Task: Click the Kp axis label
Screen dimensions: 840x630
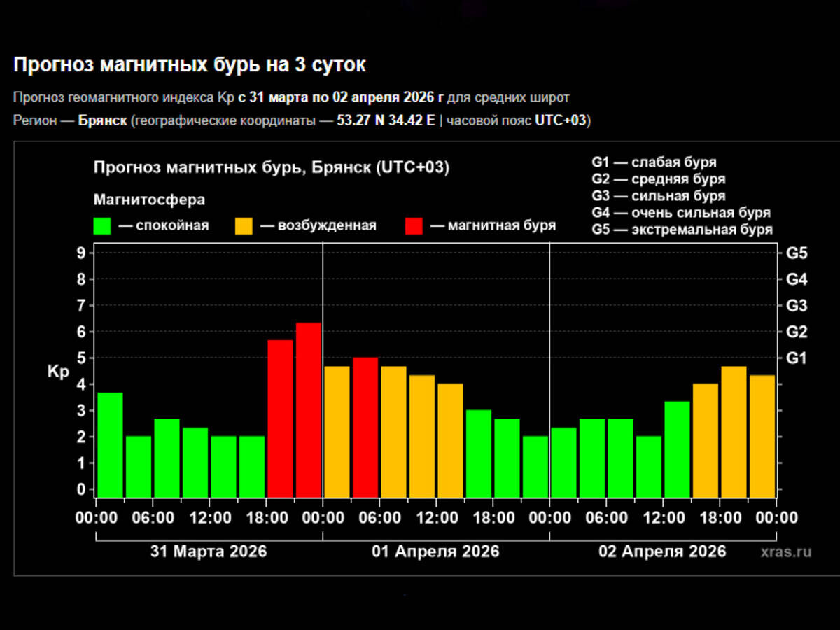Action: (59, 372)
